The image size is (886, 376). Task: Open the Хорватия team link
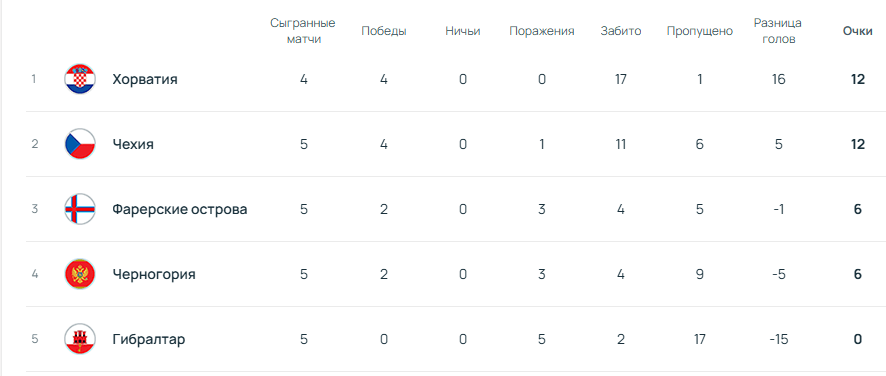[145, 79]
